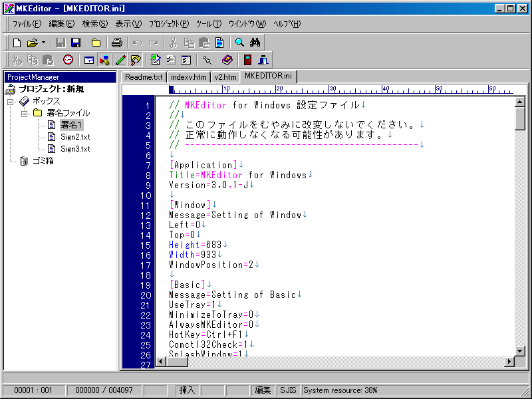Select the プロジェクト:新規 root item
Viewport: 532px width, 399px height.
pos(51,89)
